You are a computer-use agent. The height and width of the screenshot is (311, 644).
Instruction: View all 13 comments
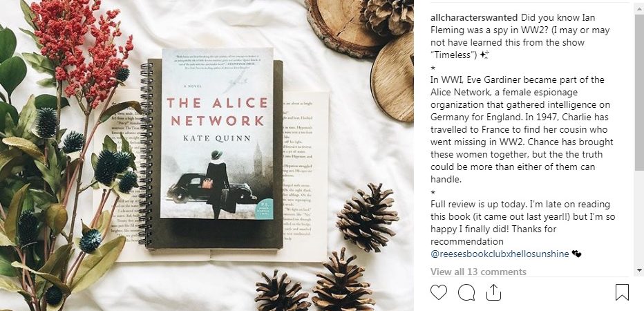tap(478, 272)
